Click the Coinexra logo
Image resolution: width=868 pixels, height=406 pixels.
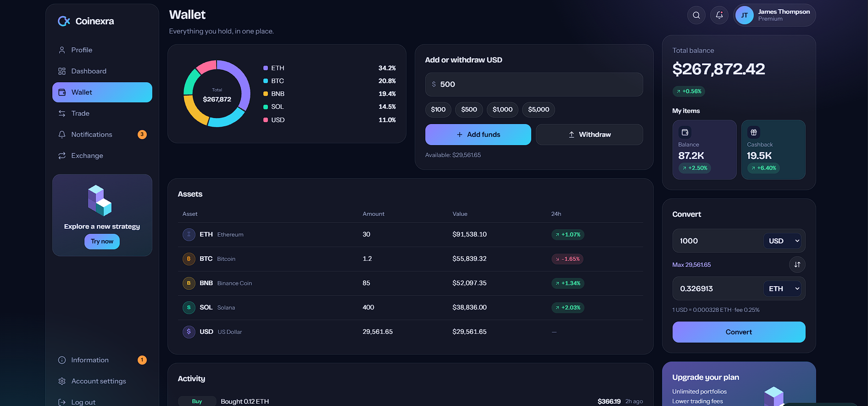pos(86,21)
